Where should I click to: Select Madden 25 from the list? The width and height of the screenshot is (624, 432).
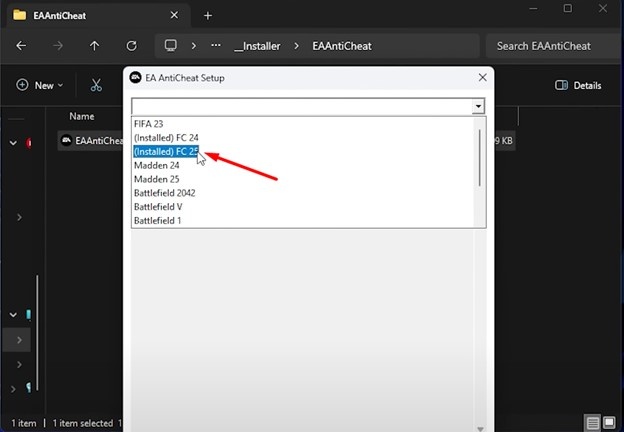click(156, 179)
